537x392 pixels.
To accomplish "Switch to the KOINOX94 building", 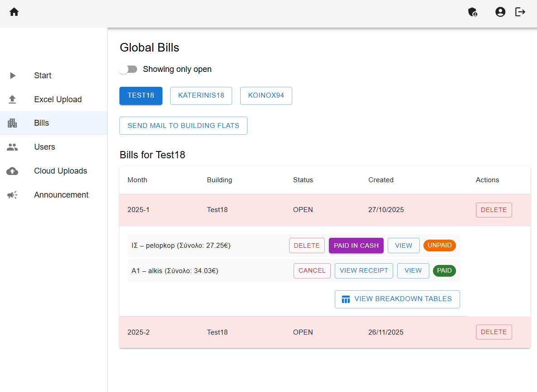I will 266,96.
